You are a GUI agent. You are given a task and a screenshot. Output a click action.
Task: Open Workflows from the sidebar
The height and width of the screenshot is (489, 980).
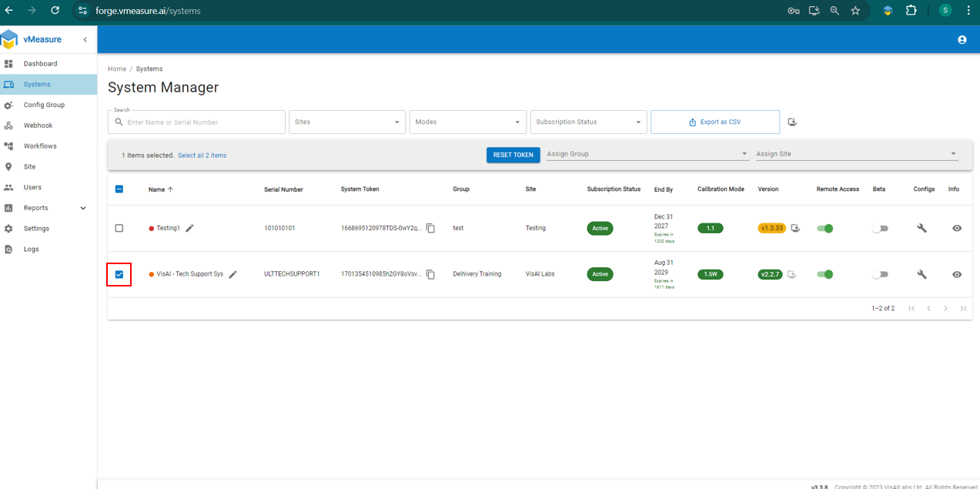40,146
